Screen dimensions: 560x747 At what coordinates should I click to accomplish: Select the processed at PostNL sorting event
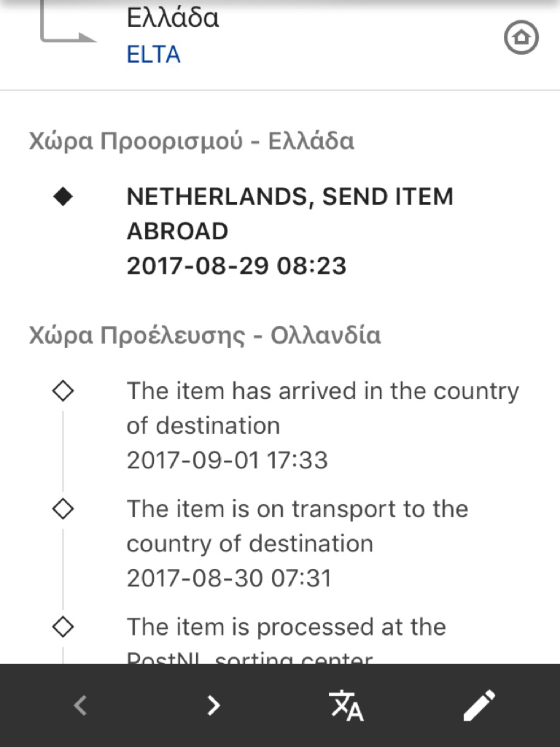[x=286, y=639]
